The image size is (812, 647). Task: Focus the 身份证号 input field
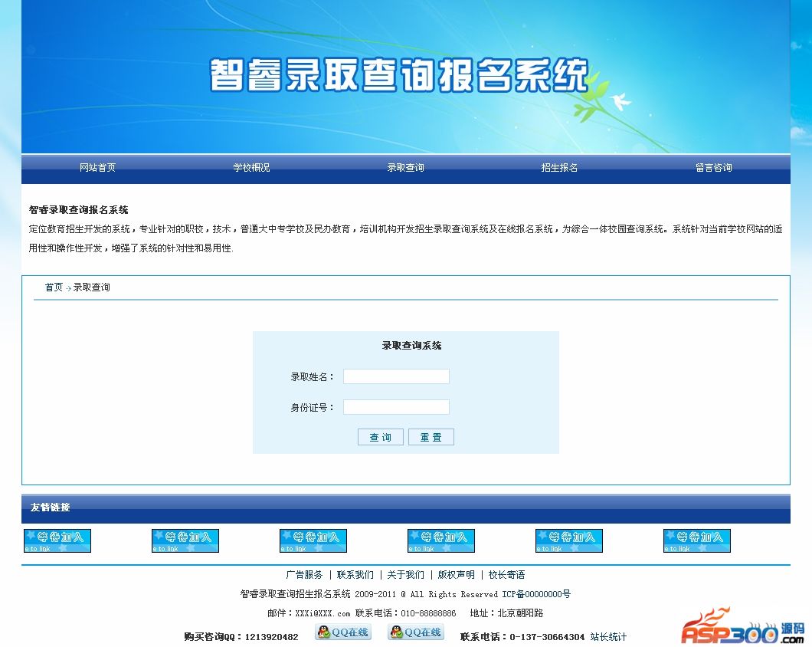point(396,407)
